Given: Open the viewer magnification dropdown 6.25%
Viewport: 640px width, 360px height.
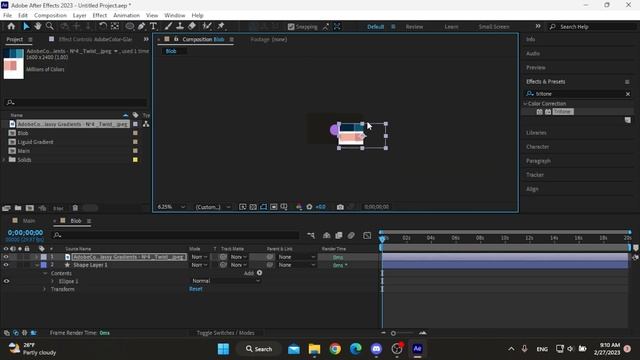Looking at the screenshot, I should click(171, 207).
